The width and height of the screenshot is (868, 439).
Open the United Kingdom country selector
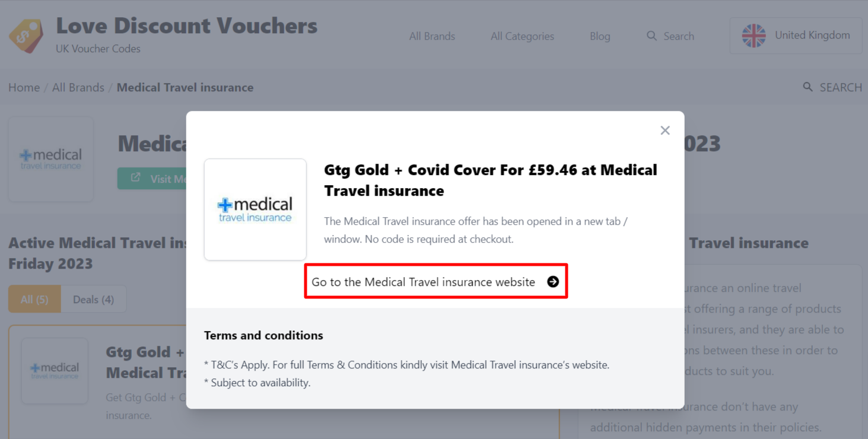coord(795,36)
